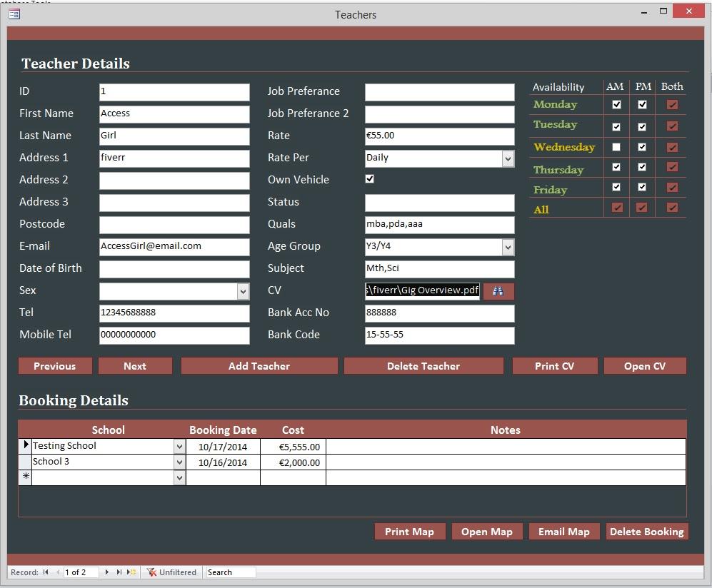Viewport: 712px width, 588px height.
Task: Advance to next record with the arrow icon
Action: pos(107,572)
